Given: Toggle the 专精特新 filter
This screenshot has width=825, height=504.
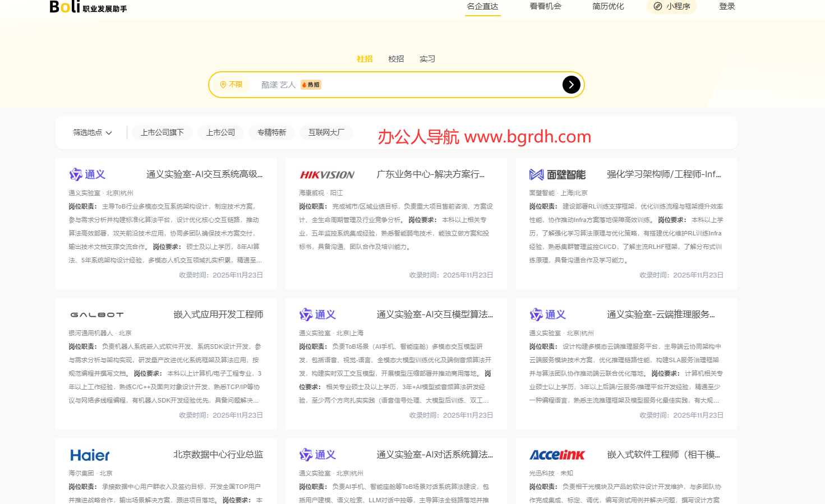Looking at the screenshot, I should [x=271, y=132].
